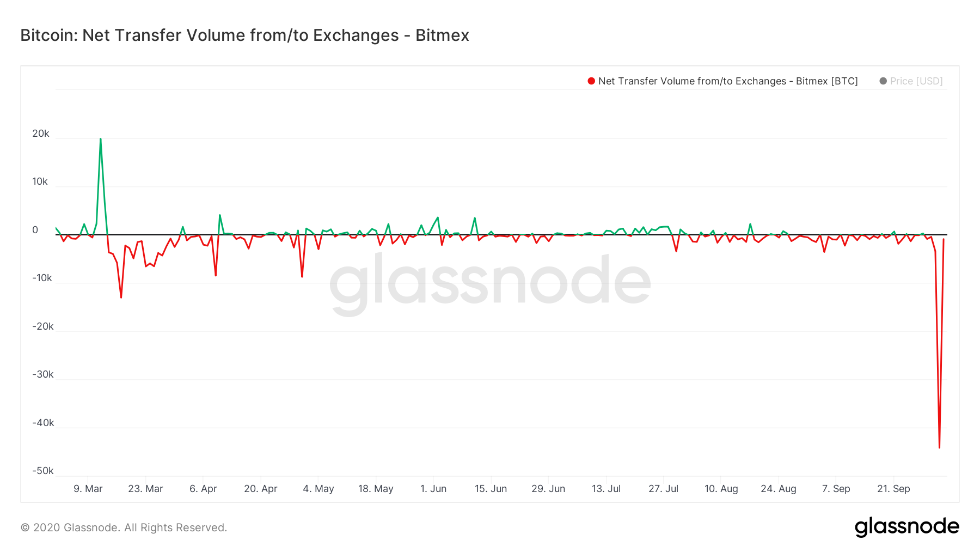
Task: Click the 21. Sep x-axis label
Action: 893,489
